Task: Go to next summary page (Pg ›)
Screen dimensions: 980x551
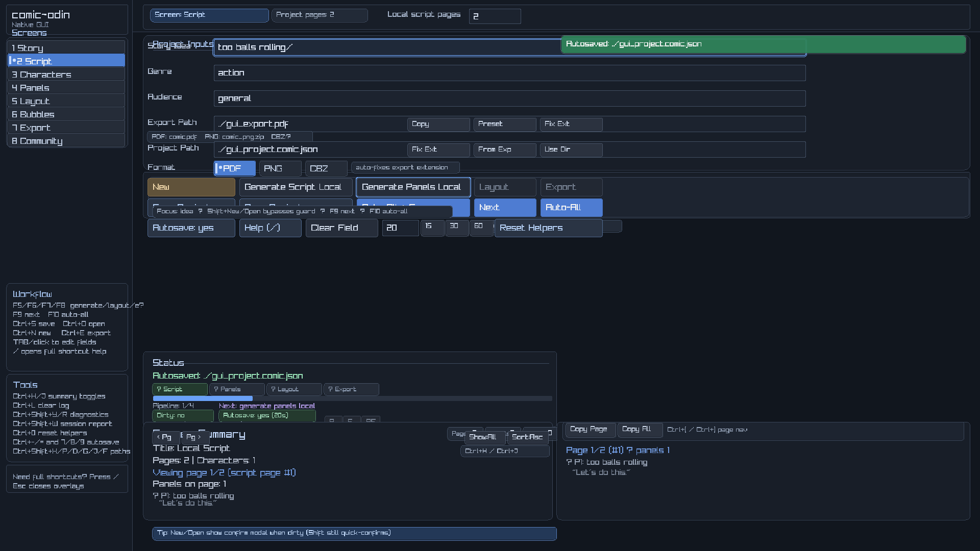Action: pyautogui.click(x=194, y=437)
